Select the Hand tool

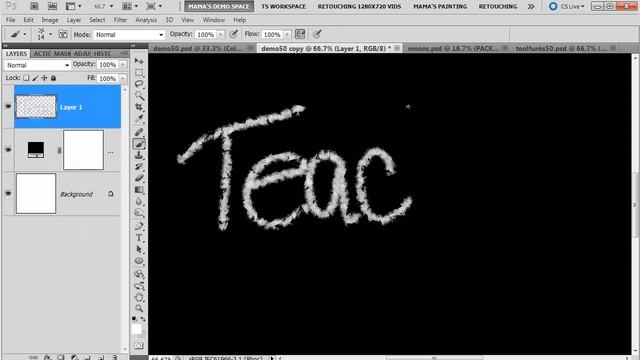pos(139,297)
